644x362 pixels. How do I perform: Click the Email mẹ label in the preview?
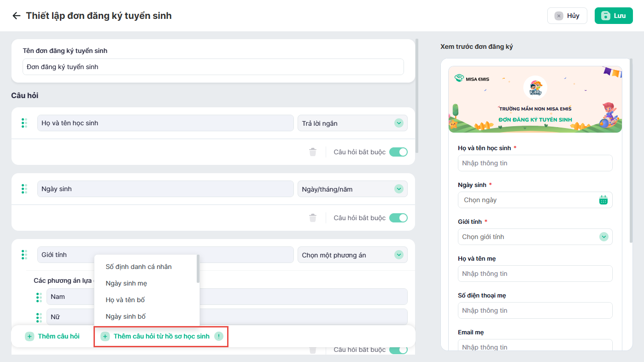[471, 332]
